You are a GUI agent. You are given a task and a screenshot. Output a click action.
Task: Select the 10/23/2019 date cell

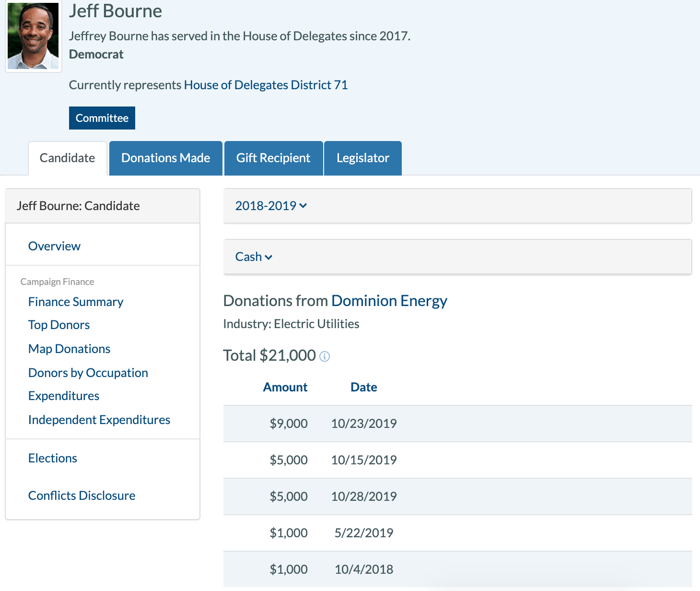click(364, 424)
